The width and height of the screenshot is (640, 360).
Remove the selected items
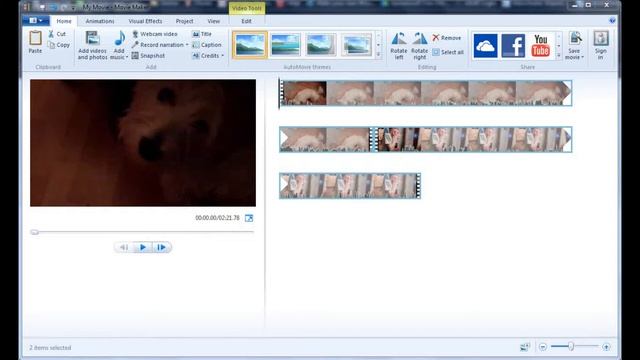[x=447, y=38]
